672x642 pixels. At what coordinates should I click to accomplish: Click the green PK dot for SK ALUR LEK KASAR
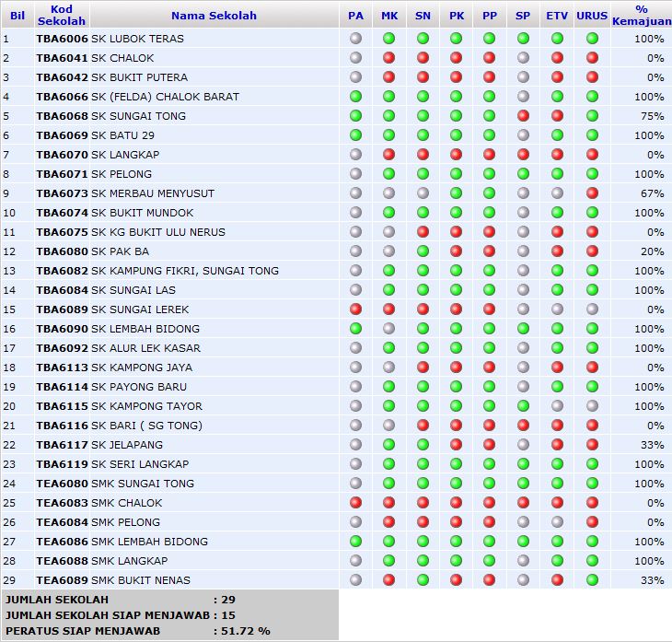(x=456, y=348)
